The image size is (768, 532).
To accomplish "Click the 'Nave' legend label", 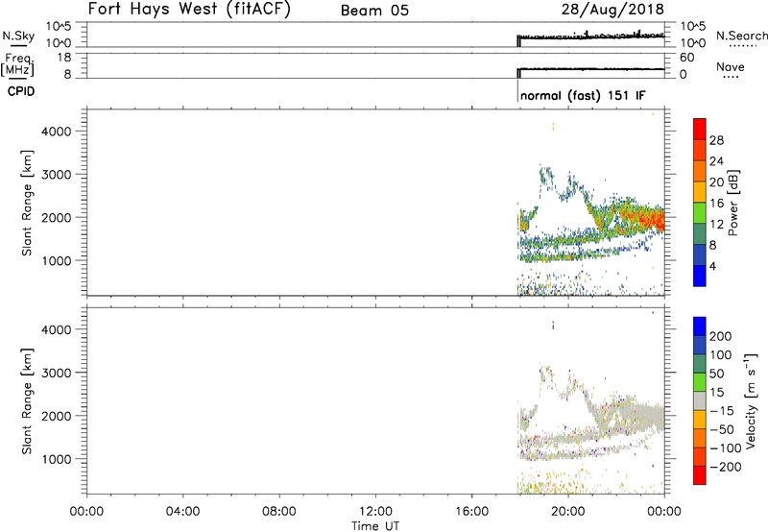I will point(731,66).
